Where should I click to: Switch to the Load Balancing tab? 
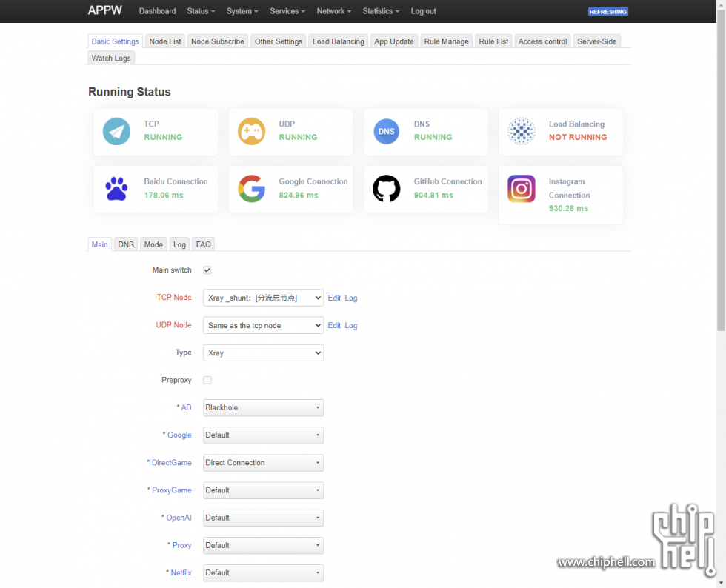click(x=339, y=41)
